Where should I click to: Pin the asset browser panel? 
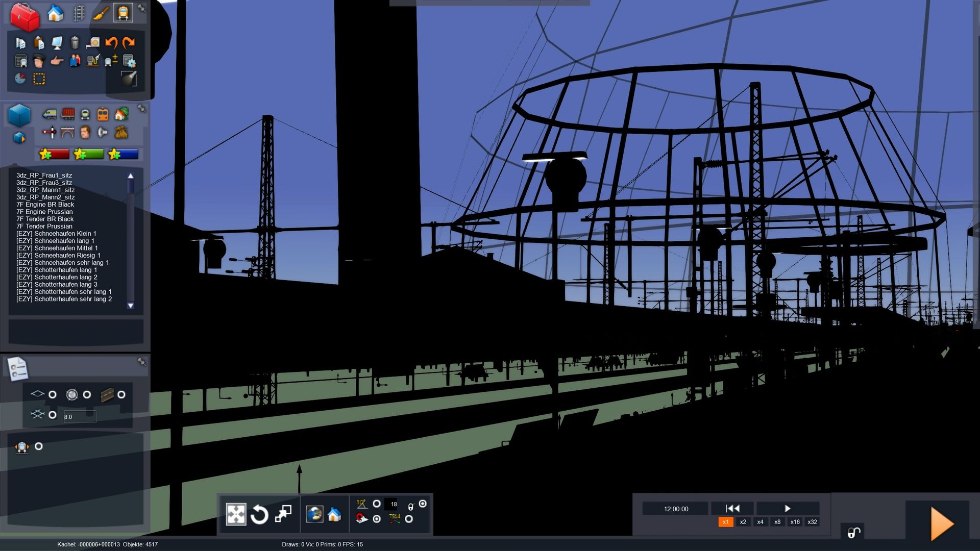tap(142, 109)
